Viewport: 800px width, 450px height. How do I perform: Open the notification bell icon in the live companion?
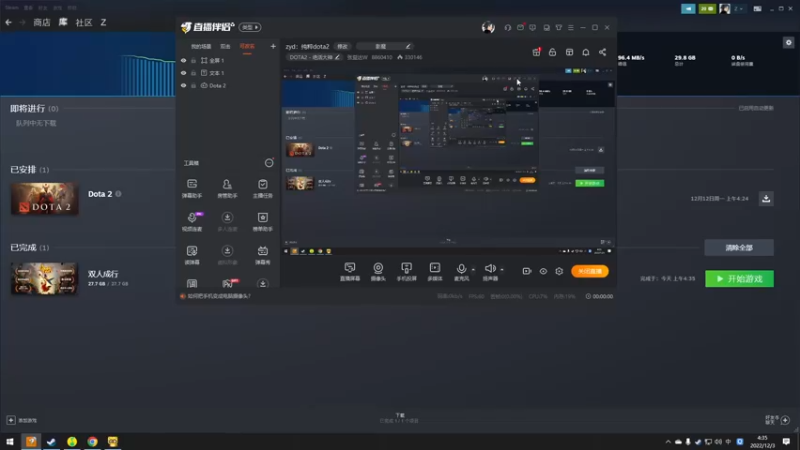[x=586, y=52]
